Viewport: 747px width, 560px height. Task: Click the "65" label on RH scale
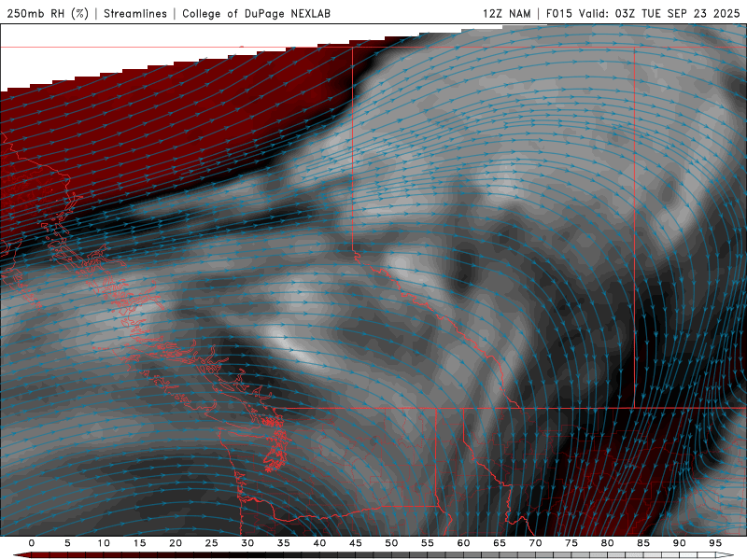(x=500, y=543)
